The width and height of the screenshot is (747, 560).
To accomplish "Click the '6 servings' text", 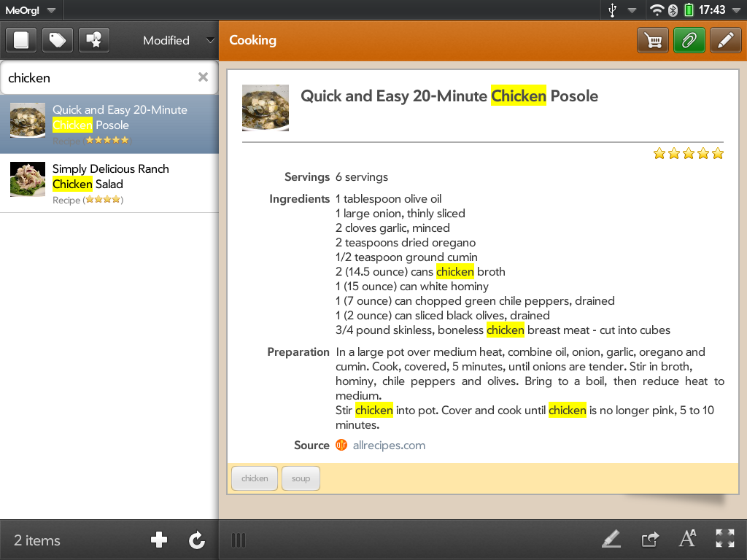I will [362, 177].
